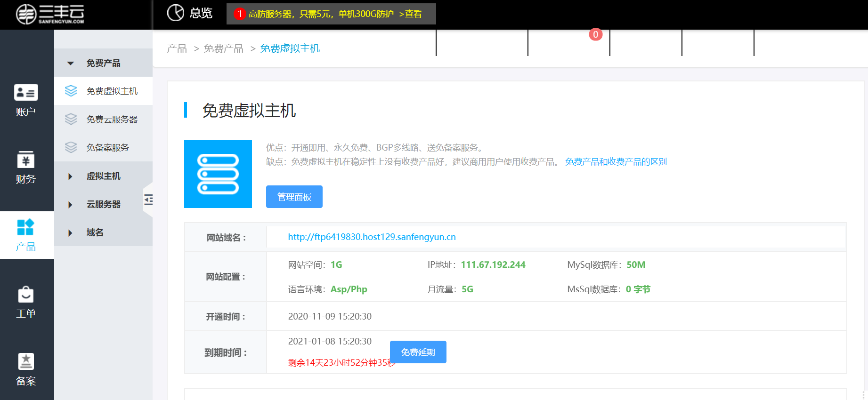Click the 开通时间 value 2020-11-09 15:20:30
Viewport: 868px width, 400px height.
[x=330, y=316]
